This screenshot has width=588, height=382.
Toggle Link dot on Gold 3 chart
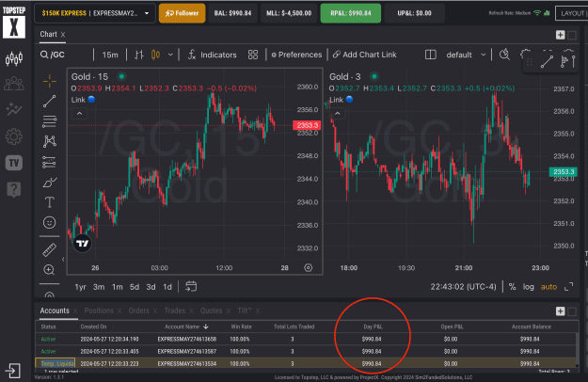349,100
